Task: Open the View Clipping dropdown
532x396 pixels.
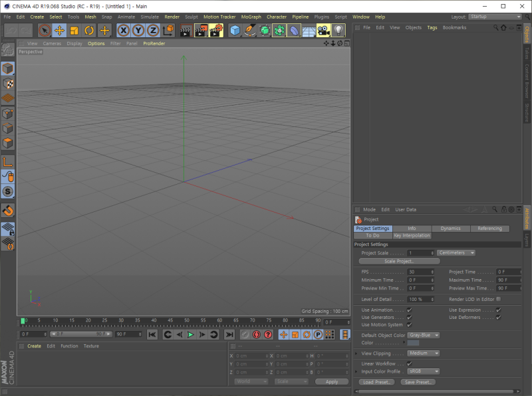Action: (424, 353)
